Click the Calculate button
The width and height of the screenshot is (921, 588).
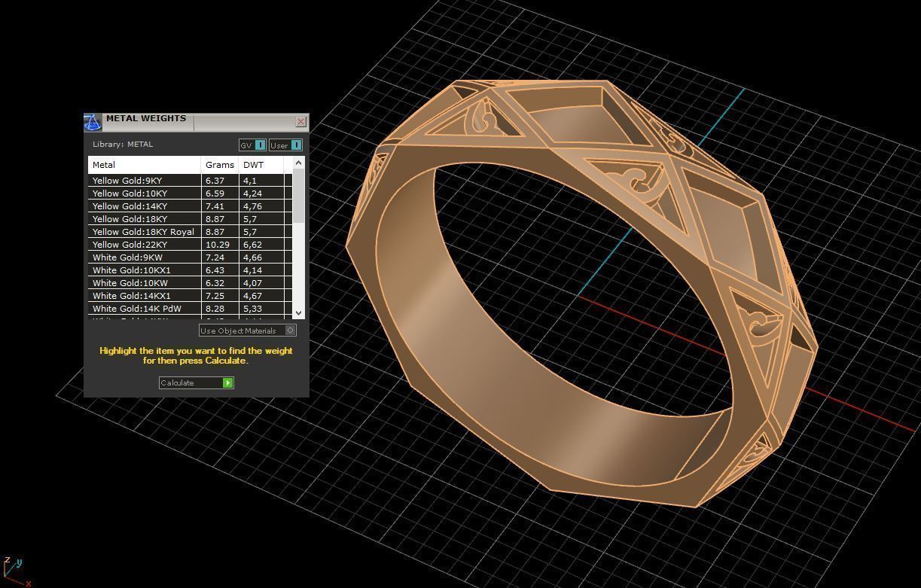point(197,382)
